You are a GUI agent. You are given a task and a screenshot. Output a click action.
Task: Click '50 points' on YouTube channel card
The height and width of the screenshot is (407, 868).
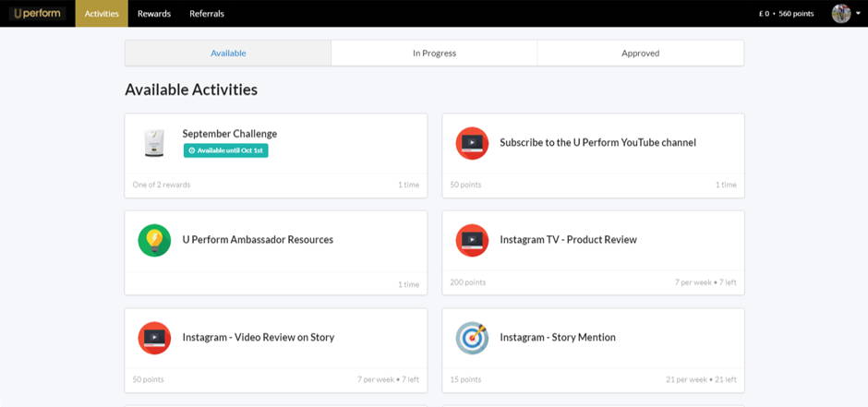[465, 185]
